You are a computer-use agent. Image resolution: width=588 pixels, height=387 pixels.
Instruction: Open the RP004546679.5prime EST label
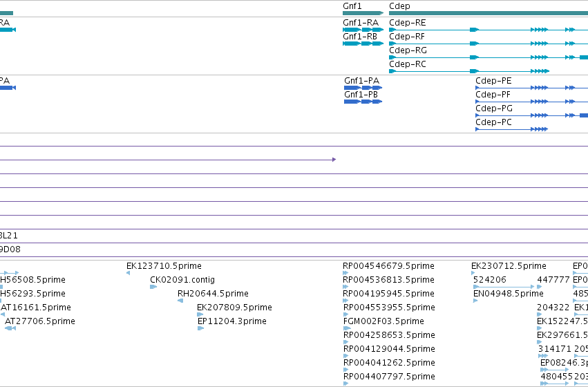pos(388,266)
